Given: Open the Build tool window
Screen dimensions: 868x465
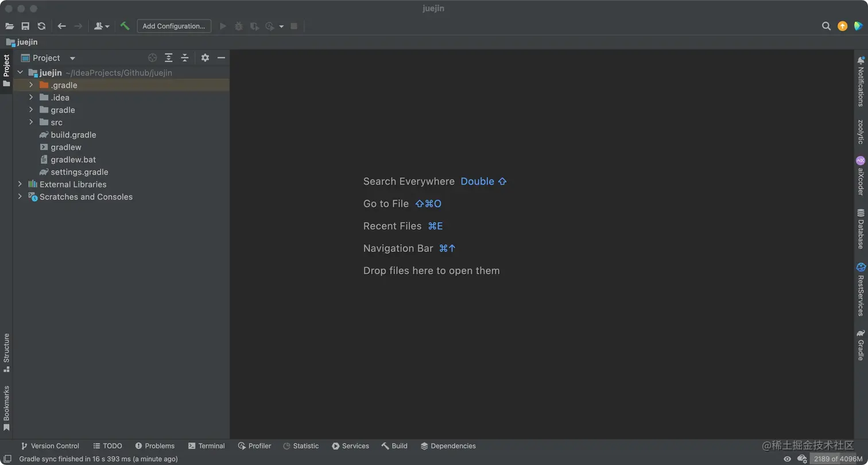Looking at the screenshot, I should pyautogui.click(x=394, y=446).
